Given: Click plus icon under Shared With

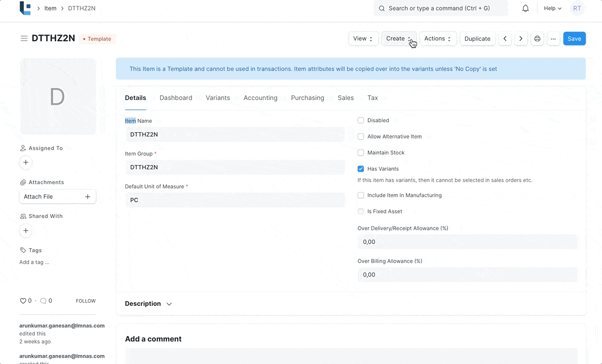Looking at the screenshot, I should click(25, 231).
